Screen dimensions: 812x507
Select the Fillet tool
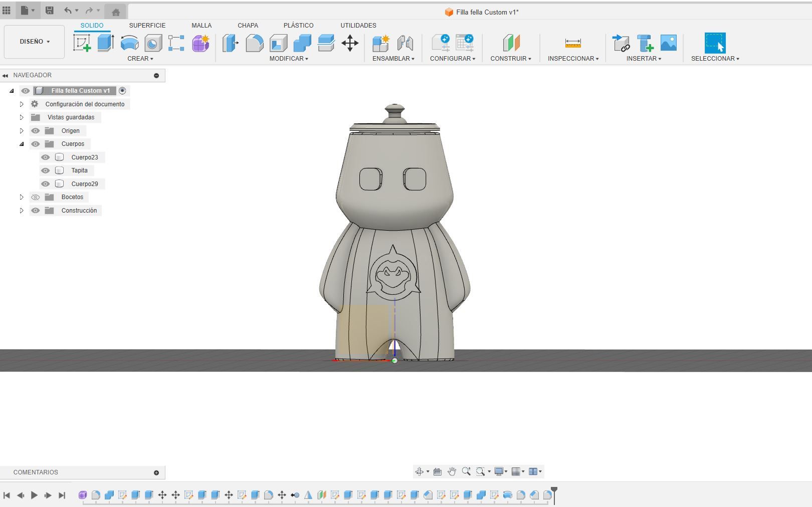pos(254,43)
